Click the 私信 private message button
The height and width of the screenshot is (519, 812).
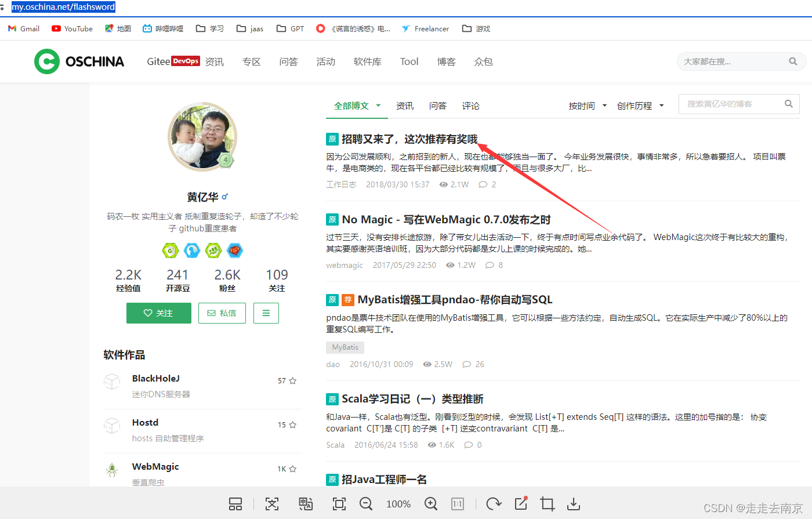222,312
